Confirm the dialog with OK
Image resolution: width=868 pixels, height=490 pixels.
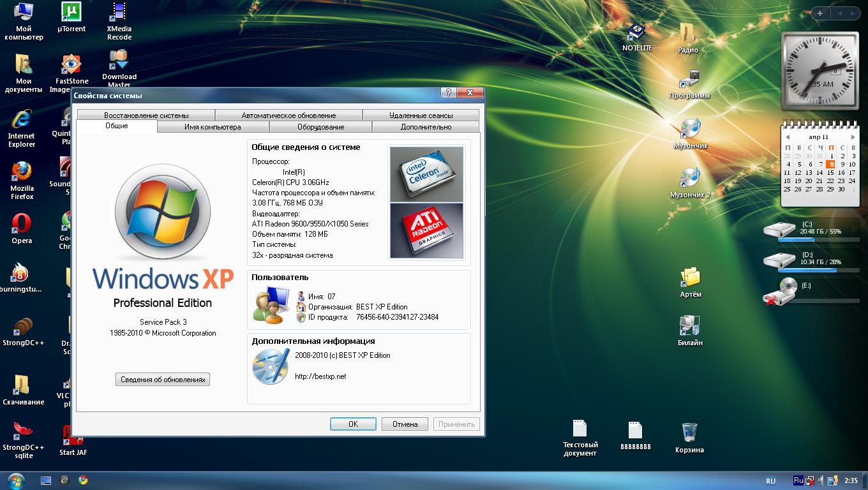(x=353, y=424)
